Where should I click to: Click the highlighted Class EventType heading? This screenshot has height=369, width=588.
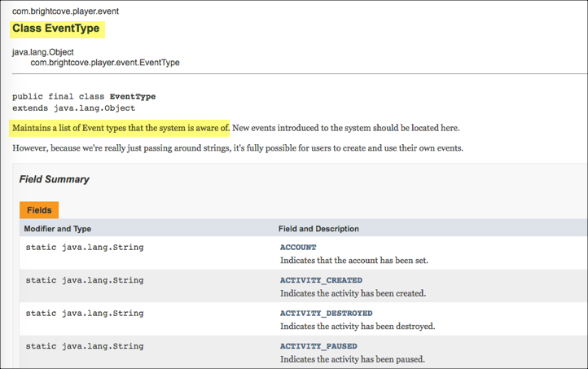coord(56,29)
